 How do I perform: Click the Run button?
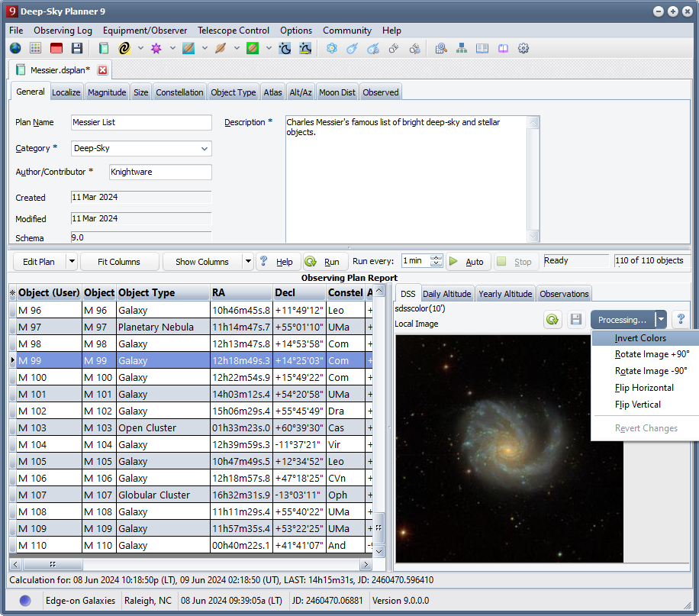(324, 262)
